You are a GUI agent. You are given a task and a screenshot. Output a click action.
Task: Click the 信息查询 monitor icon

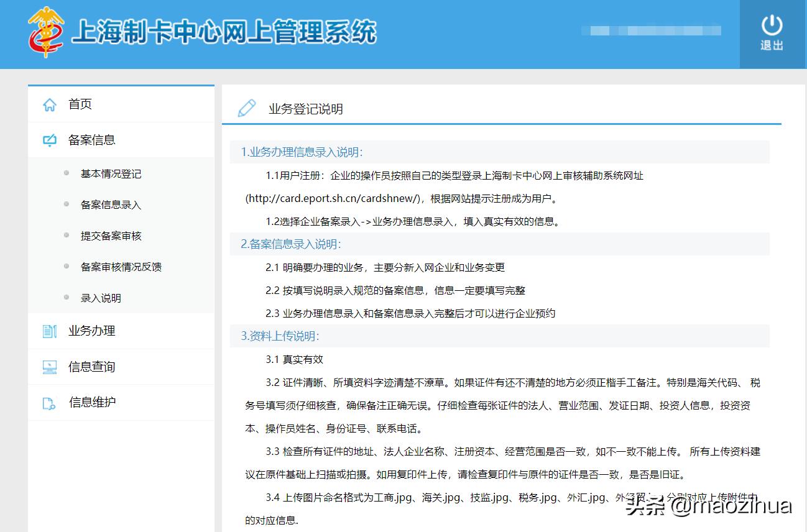click(50, 367)
